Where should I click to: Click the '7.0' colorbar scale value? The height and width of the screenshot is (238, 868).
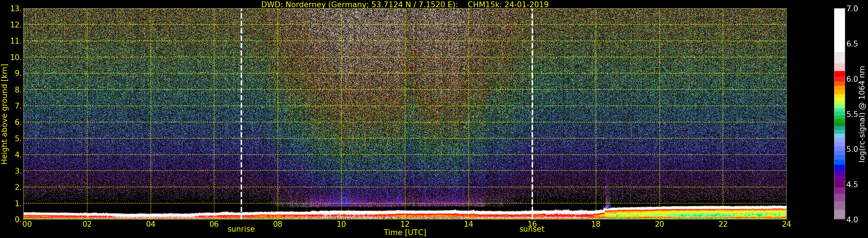coord(852,9)
